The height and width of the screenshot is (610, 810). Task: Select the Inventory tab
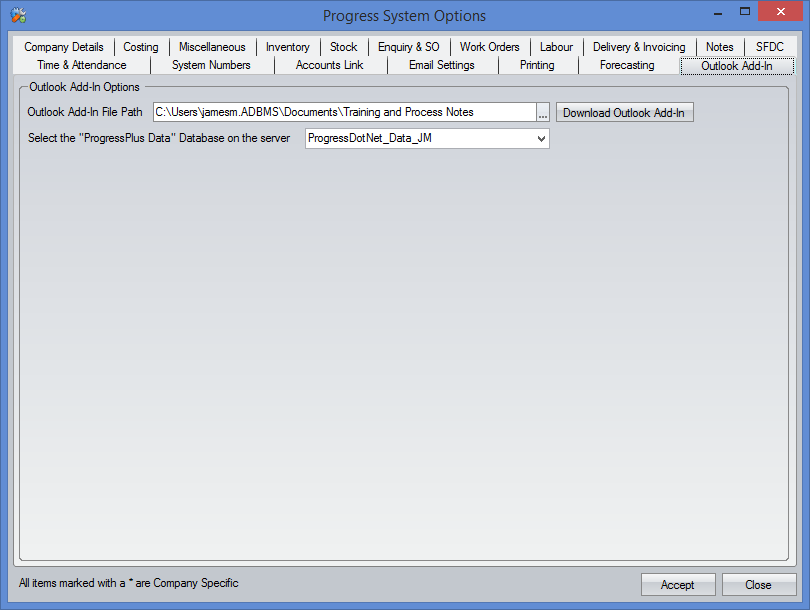click(x=288, y=47)
